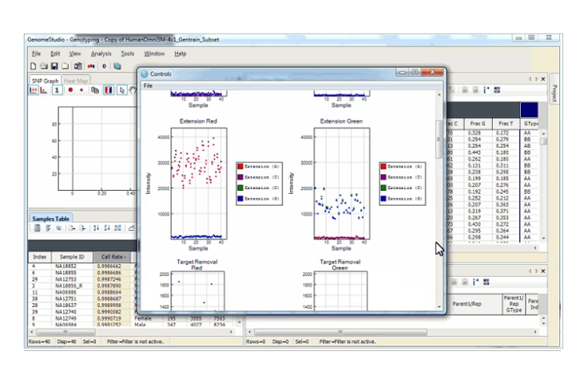This screenshot has height=379, width=588.
Task: Click the Open folder icon in main toolbar
Action: click(44, 66)
